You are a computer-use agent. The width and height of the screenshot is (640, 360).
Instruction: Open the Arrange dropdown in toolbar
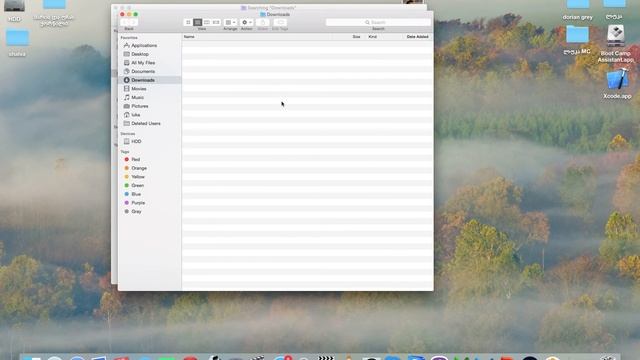pos(230,22)
